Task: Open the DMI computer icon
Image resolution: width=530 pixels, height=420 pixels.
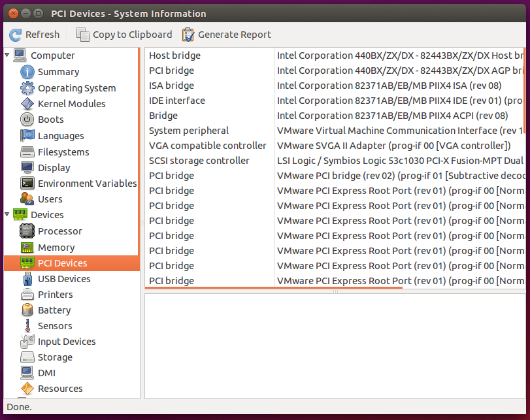Action: tap(27, 373)
